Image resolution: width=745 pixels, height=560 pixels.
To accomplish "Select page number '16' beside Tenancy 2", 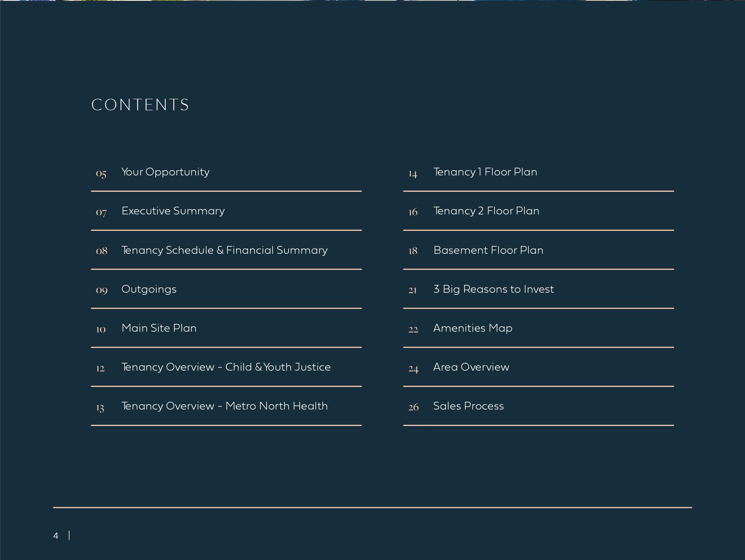I will point(413,212).
